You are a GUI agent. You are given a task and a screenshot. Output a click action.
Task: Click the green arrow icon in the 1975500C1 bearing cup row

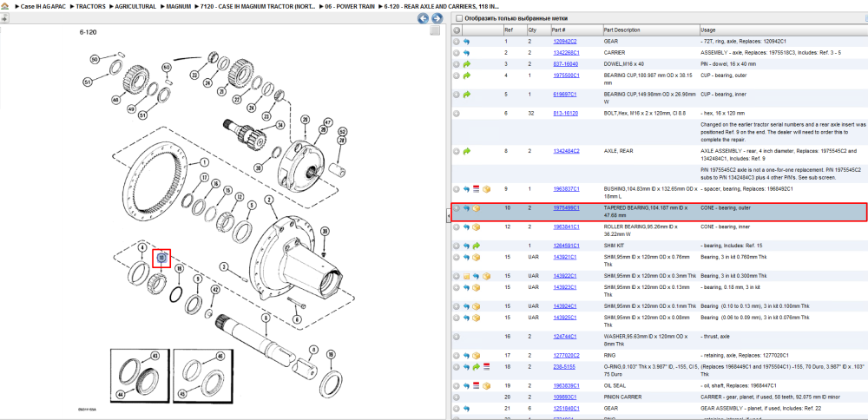466,75
